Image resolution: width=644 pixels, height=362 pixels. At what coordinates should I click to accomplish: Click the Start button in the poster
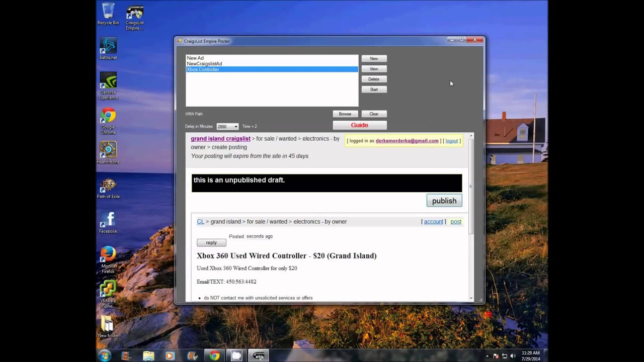point(374,89)
